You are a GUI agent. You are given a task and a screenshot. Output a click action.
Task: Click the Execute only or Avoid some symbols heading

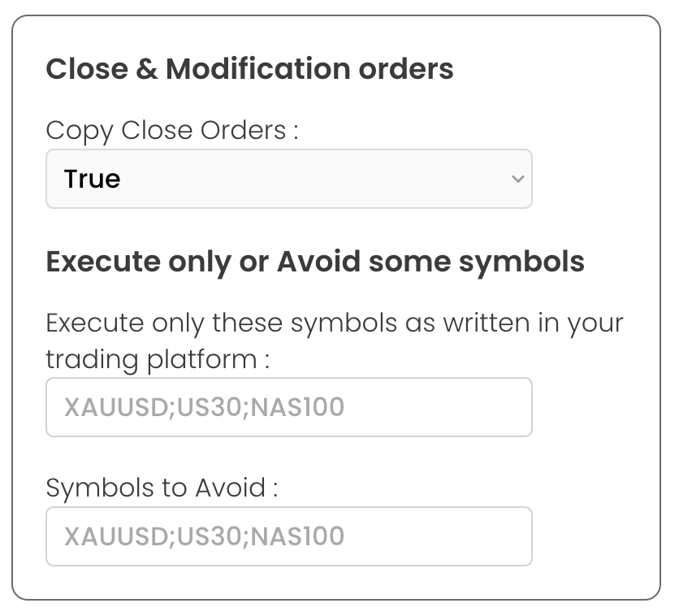point(315,262)
